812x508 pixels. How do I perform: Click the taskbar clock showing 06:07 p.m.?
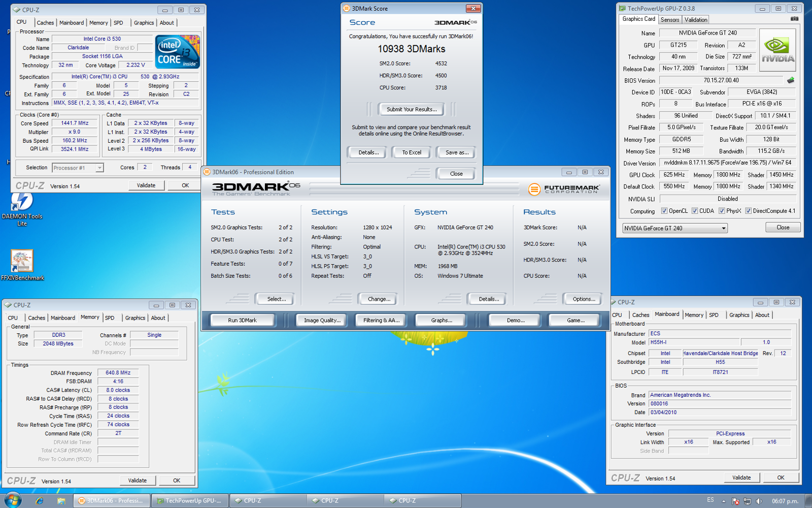pos(785,501)
